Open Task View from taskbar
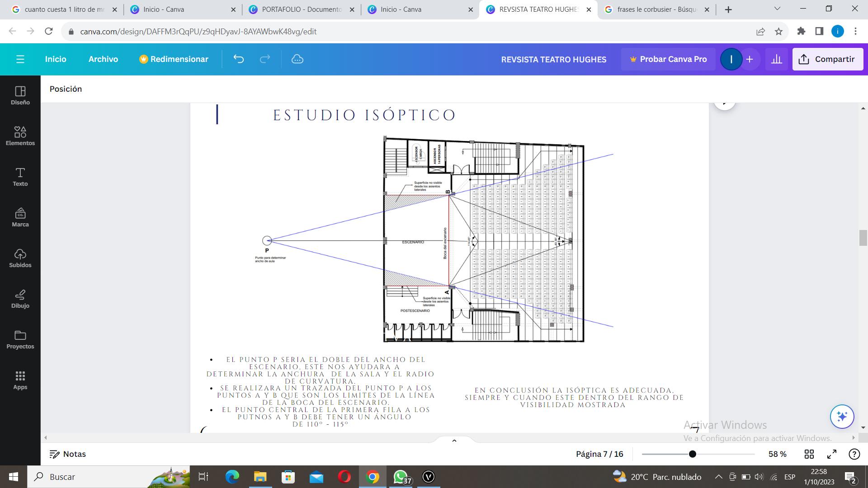 [203, 477]
